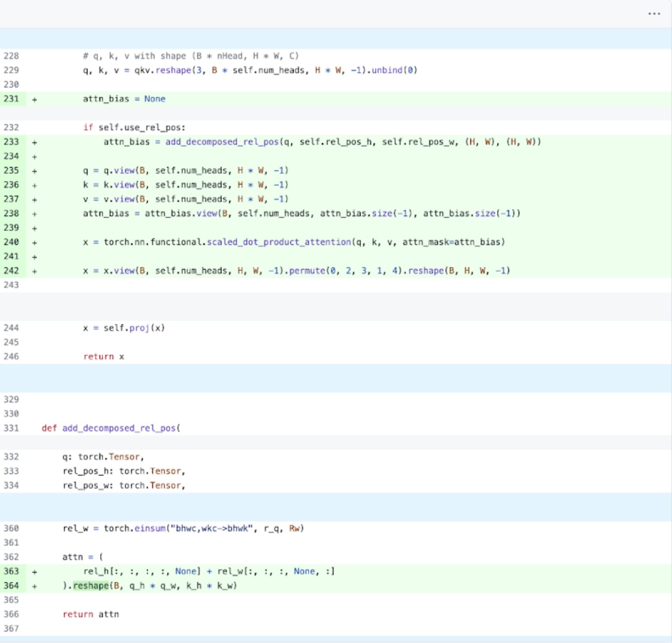
Task: Click the highlighted reshape token on line 364
Action: 90,585
